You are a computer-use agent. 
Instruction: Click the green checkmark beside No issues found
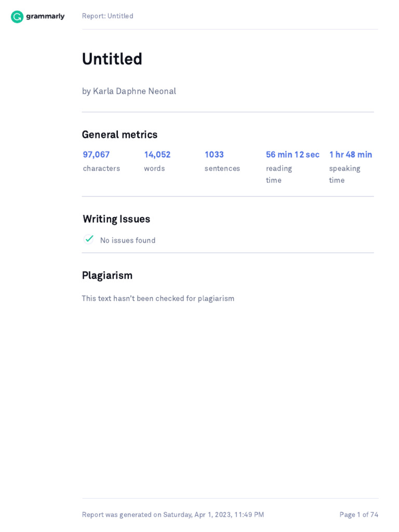pos(89,239)
